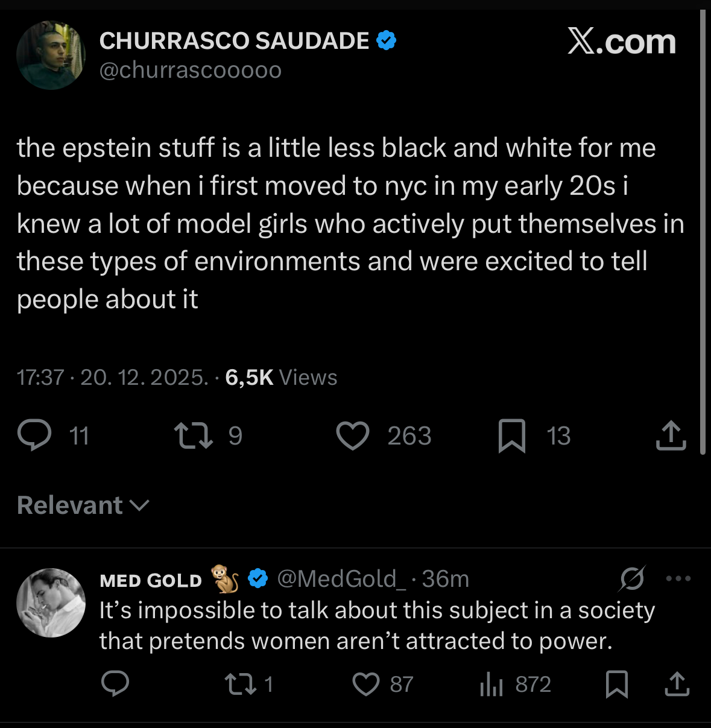Open MedGold profile avatar
The image size is (711, 728).
coord(51,603)
